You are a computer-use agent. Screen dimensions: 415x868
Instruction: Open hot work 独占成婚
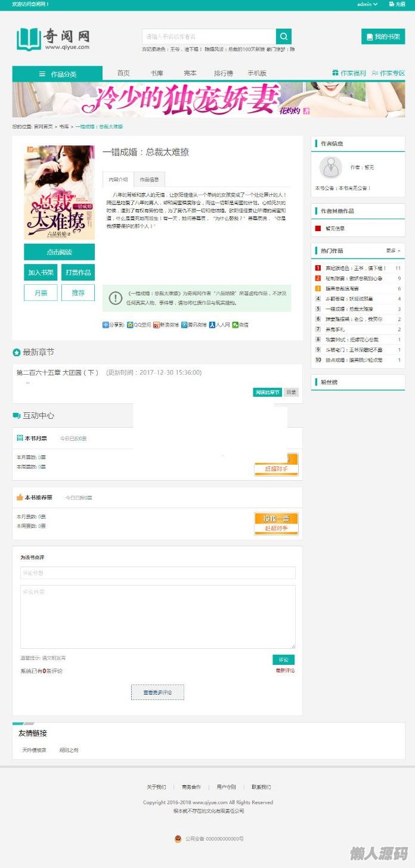click(354, 360)
